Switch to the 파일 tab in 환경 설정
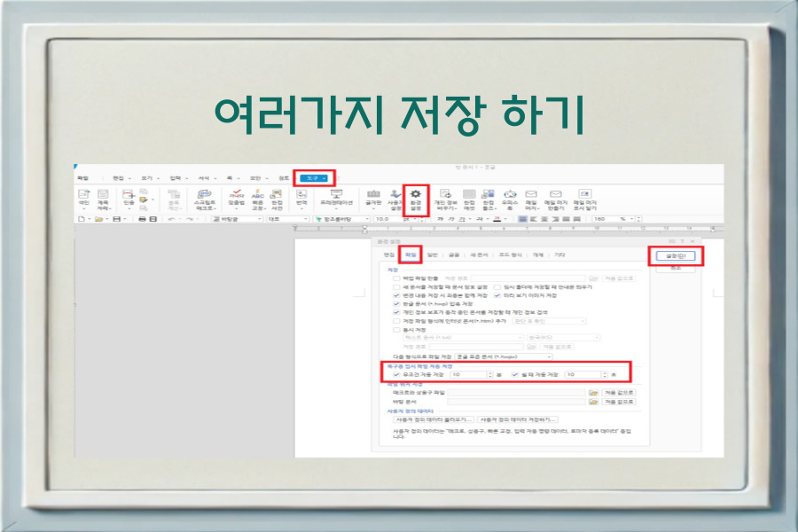The width and height of the screenshot is (798, 532). 411,254
